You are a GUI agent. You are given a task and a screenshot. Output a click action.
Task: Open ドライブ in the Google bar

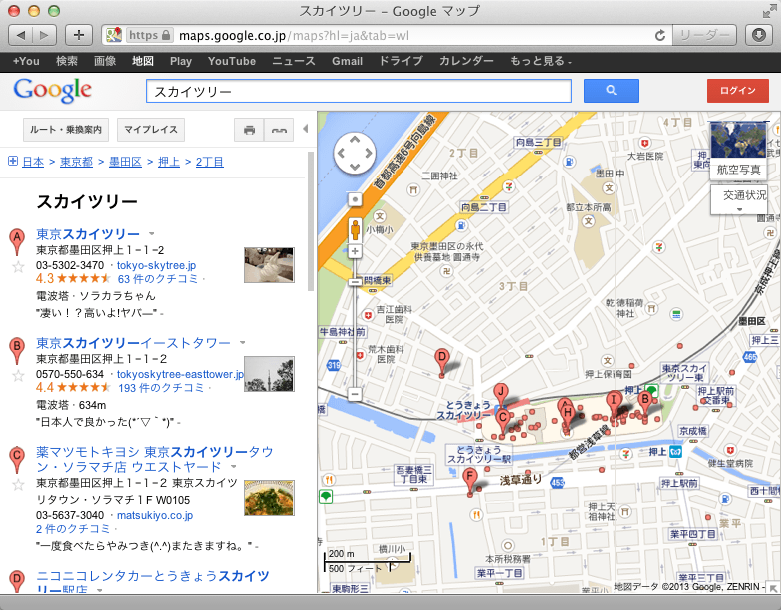pyautogui.click(x=401, y=61)
